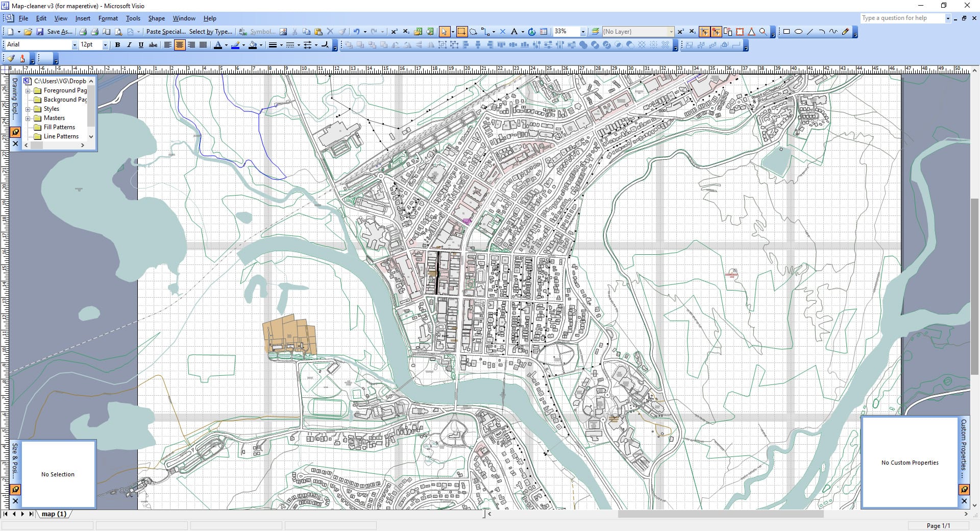Select the Rectangle drawing tool
Viewport: 980px width, 531px height.
click(787, 32)
